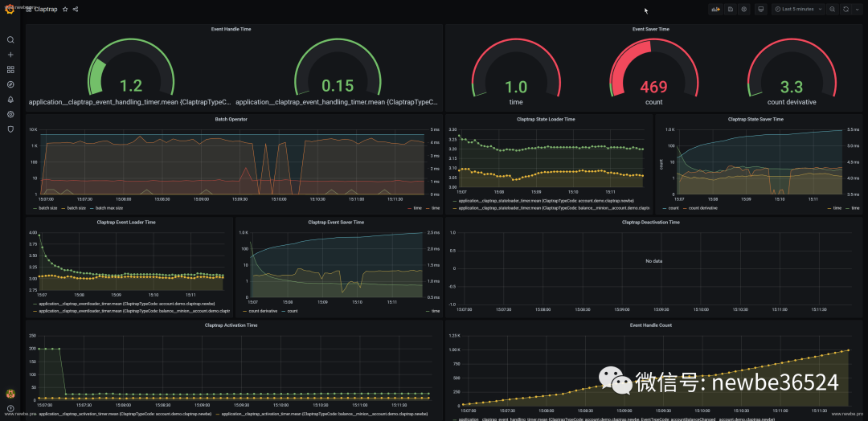
Task: Open the Dashboards four-squares icon in sidebar
Action: (10, 70)
